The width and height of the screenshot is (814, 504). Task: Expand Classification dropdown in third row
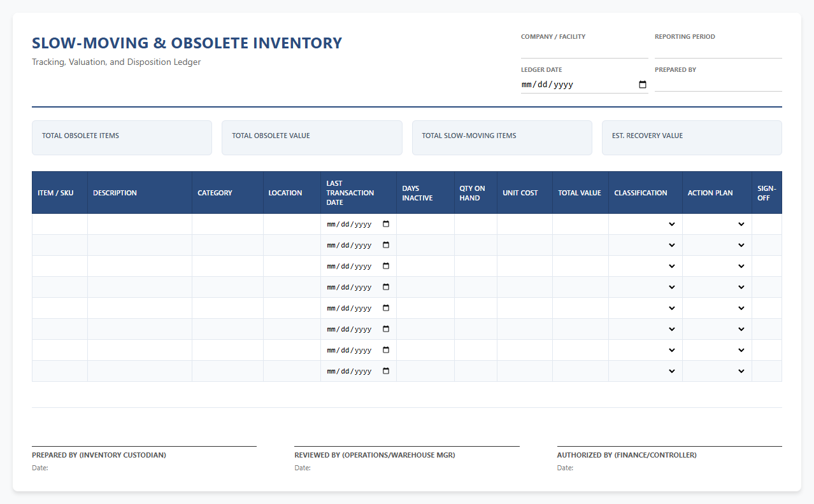[645, 266]
